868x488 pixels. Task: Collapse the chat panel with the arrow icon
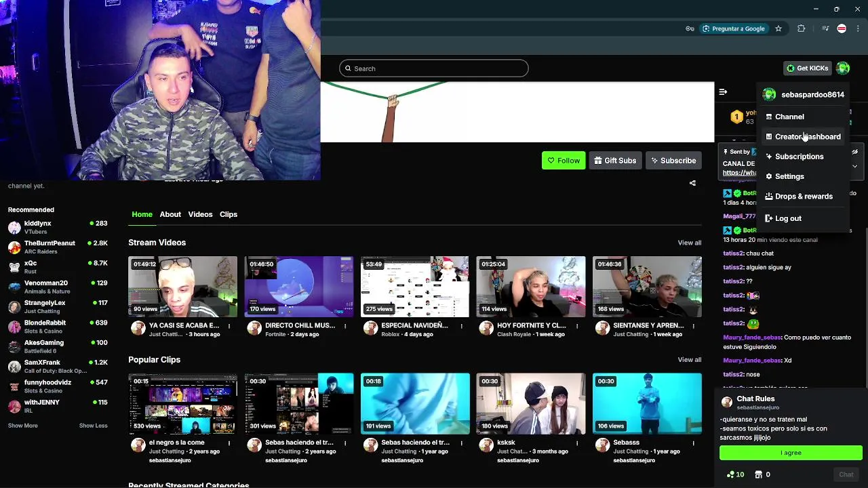[x=723, y=91]
